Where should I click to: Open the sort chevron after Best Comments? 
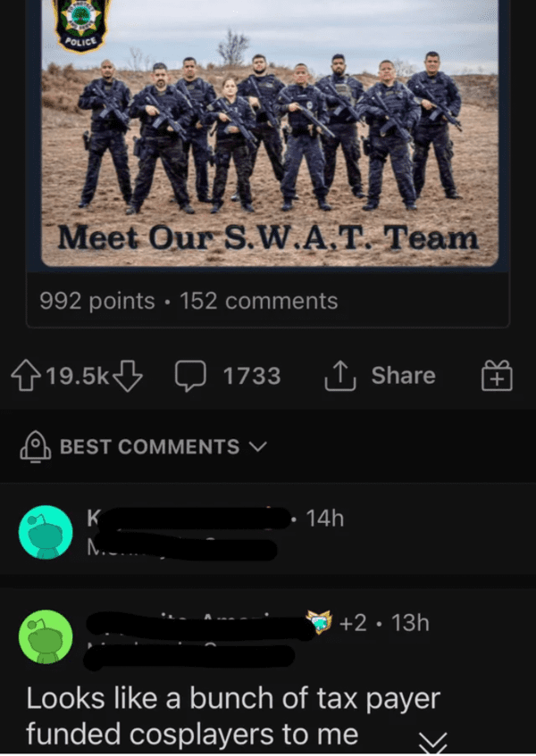pyautogui.click(x=258, y=447)
